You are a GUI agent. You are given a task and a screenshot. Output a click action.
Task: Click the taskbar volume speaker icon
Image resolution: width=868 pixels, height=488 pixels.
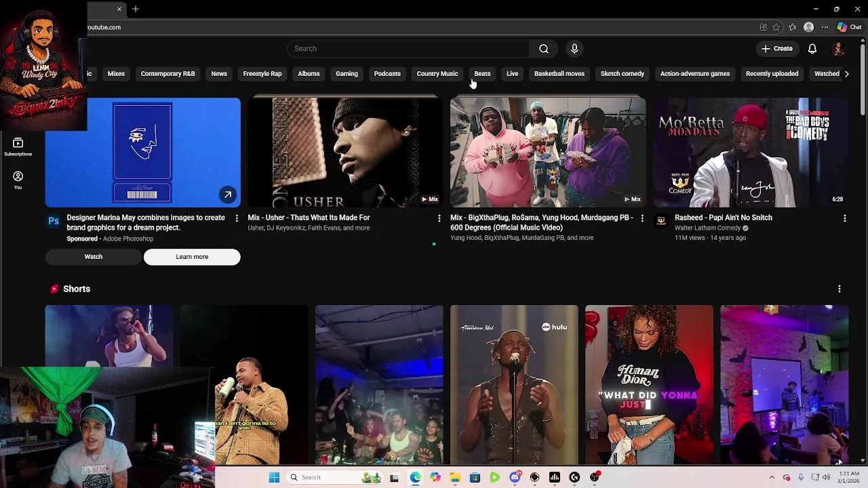(827, 477)
